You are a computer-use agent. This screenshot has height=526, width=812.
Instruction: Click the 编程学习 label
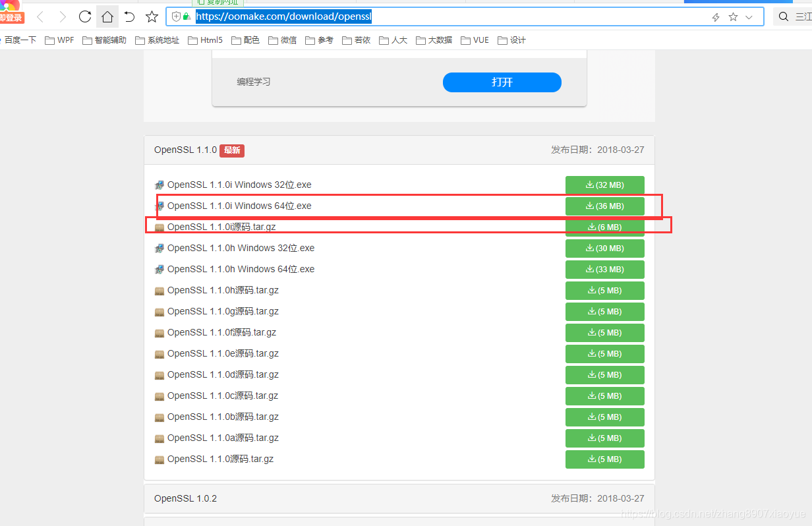click(x=254, y=82)
